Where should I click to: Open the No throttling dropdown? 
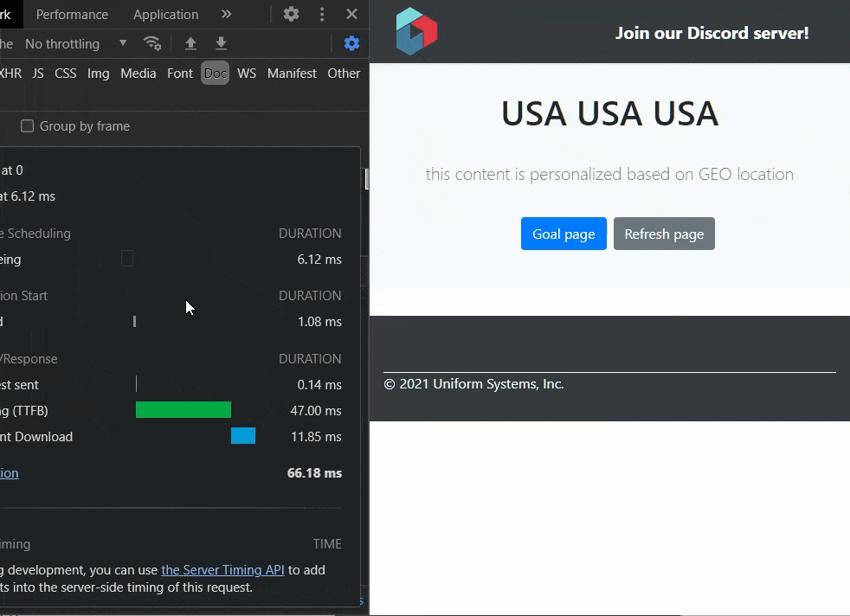(75, 43)
